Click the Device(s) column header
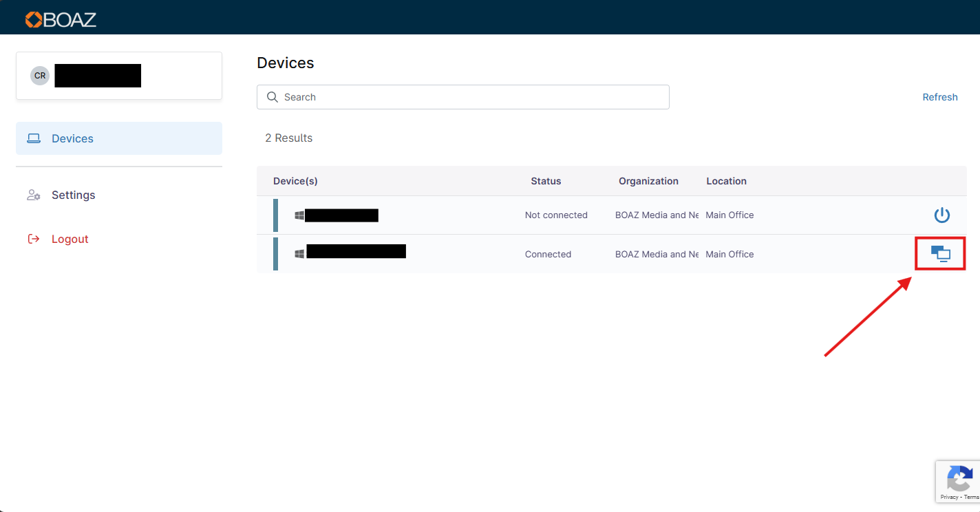The width and height of the screenshot is (980, 512). pos(295,181)
